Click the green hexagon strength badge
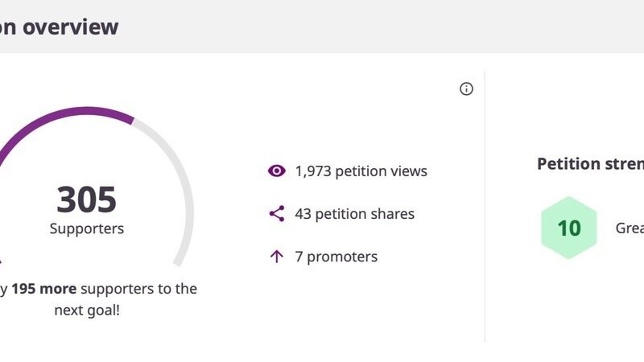The height and width of the screenshot is (362, 644). pos(569,228)
